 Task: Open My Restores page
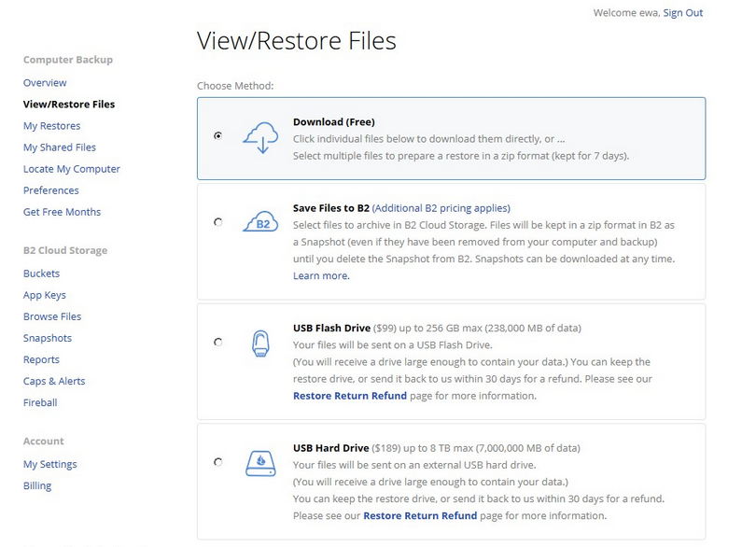pyautogui.click(x=51, y=126)
